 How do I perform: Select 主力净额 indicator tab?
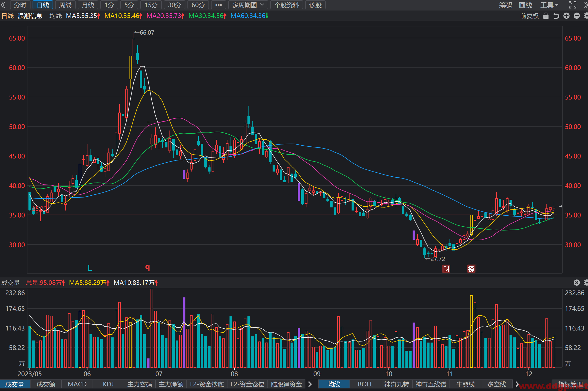[171, 384]
